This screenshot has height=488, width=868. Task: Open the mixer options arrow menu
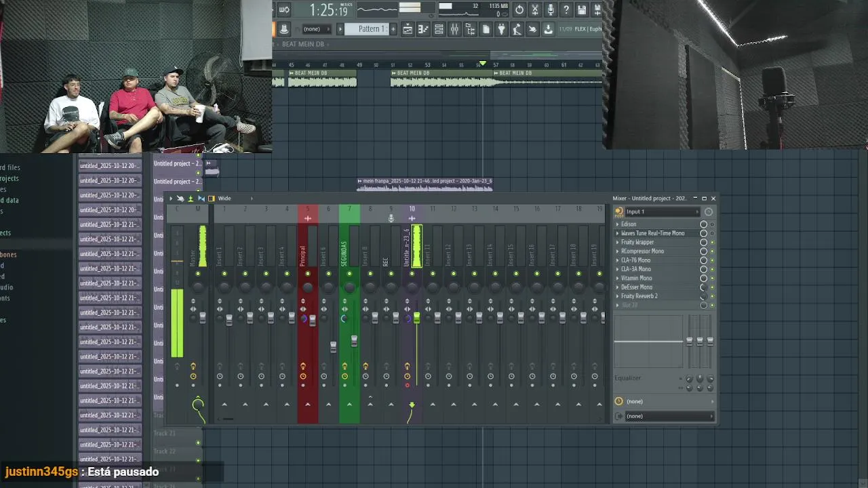point(171,199)
